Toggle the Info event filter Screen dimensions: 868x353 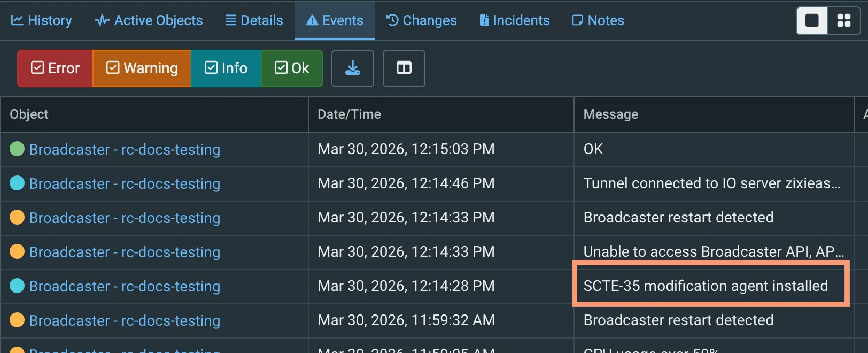[x=226, y=68]
